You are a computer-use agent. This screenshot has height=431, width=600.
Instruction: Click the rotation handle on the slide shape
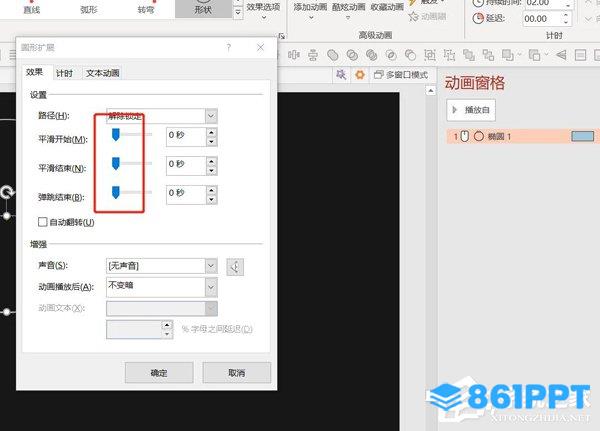point(7,192)
